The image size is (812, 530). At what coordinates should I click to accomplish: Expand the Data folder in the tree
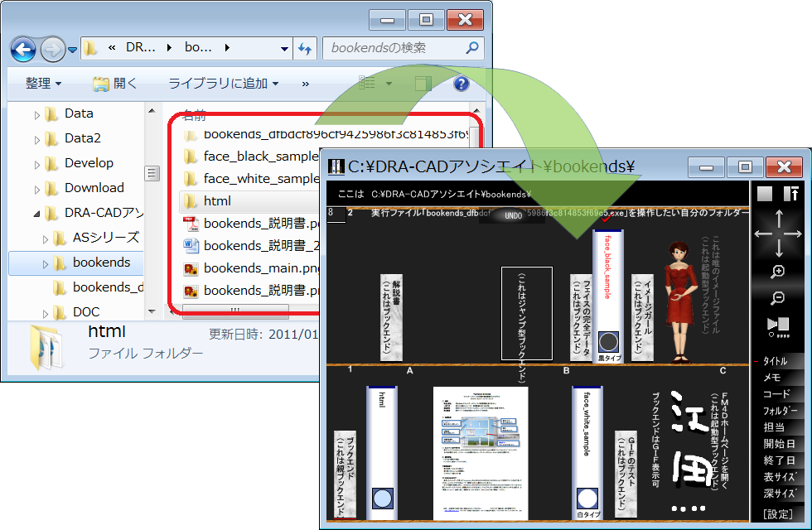36,115
